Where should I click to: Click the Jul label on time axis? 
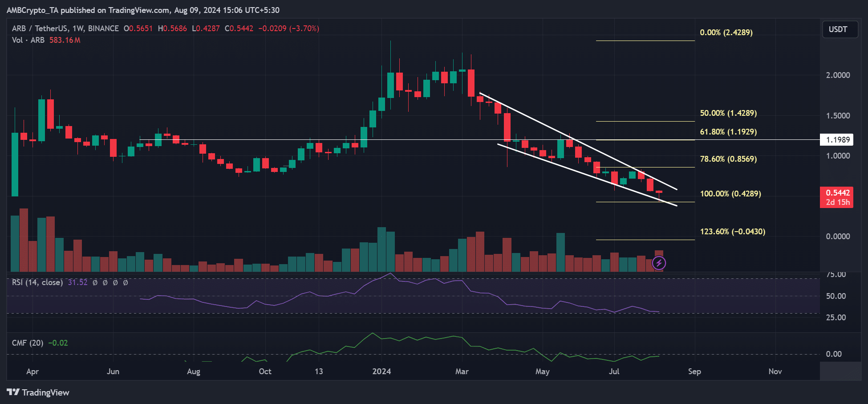(614, 371)
